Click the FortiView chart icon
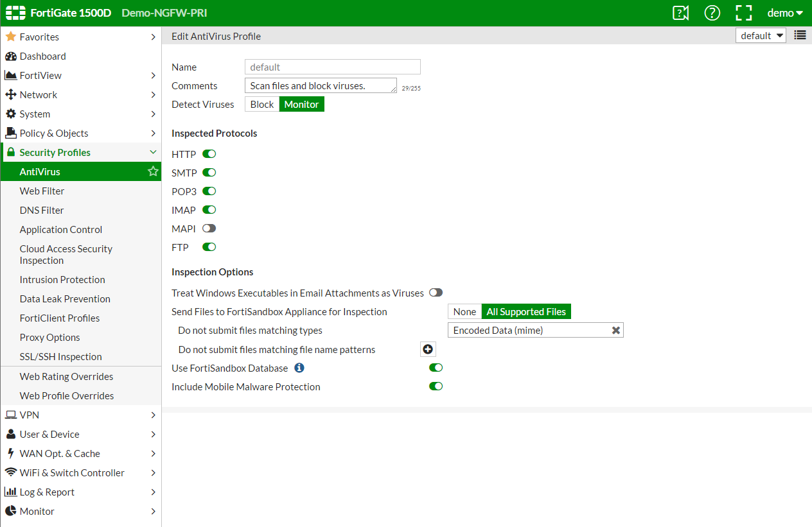 pyautogui.click(x=10, y=75)
